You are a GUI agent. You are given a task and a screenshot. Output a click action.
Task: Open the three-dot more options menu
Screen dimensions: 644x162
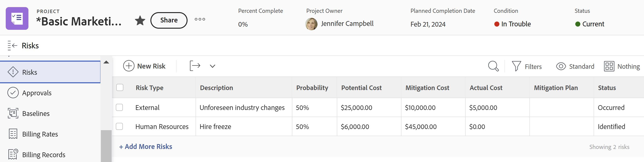(200, 19)
